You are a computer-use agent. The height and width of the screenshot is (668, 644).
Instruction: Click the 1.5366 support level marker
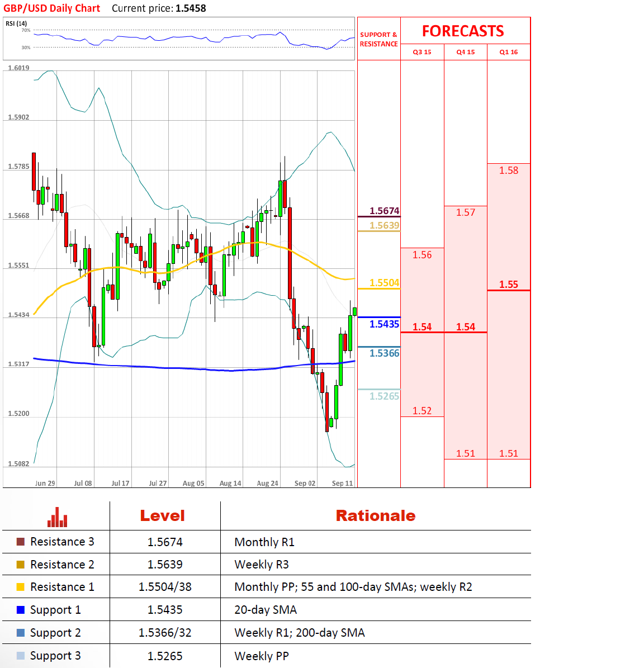pos(384,353)
